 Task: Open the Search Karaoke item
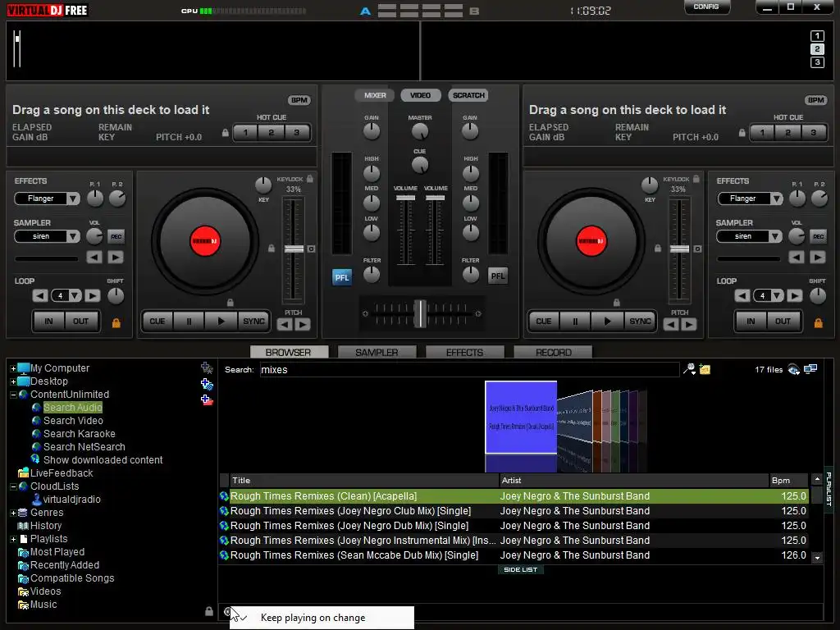click(80, 434)
